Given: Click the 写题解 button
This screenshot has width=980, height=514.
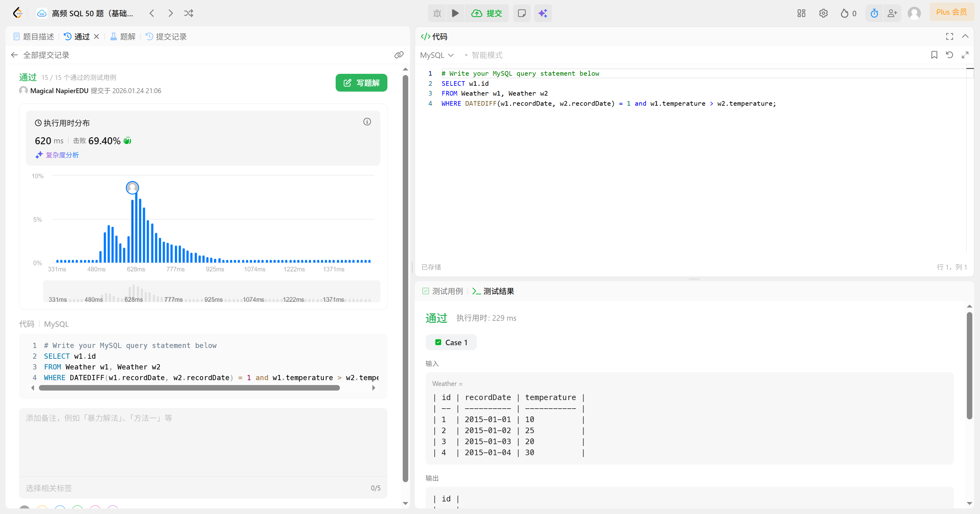Looking at the screenshot, I should point(361,83).
